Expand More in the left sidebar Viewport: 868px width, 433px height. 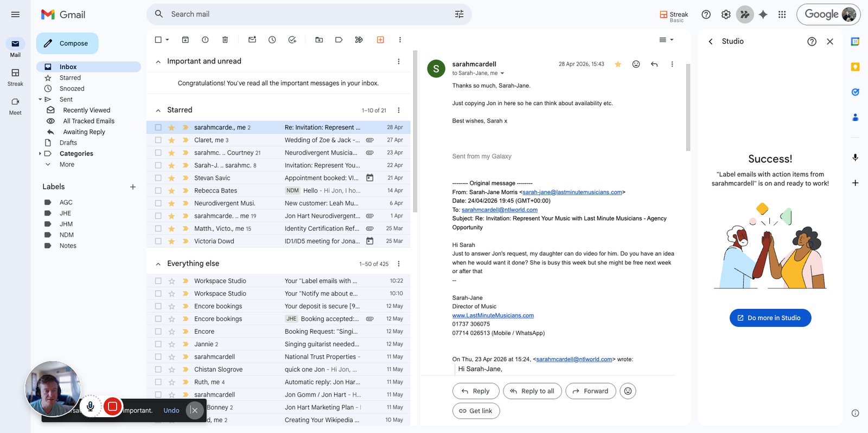pyautogui.click(x=67, y=164)
